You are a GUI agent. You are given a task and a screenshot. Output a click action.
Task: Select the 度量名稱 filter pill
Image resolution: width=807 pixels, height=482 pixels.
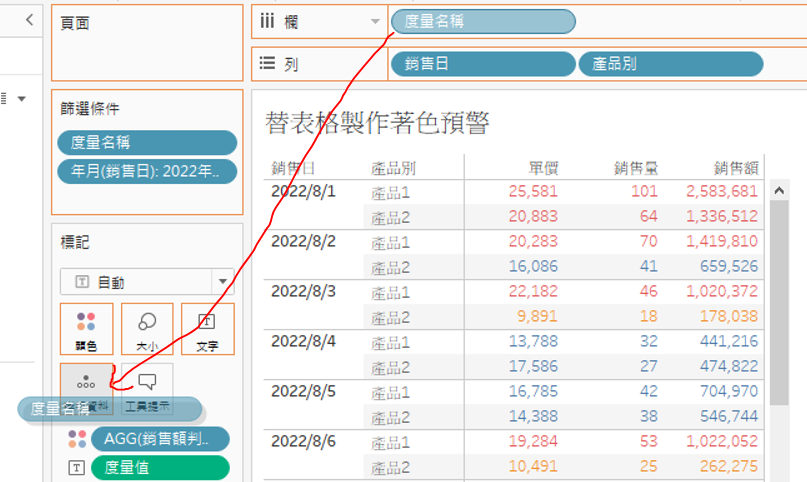tap(147, 142)
